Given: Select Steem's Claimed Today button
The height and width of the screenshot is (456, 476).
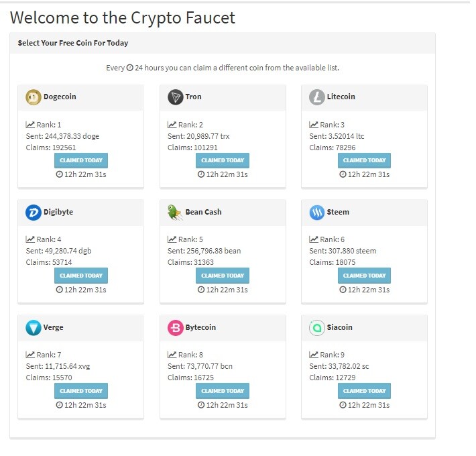Looking at the screenshot, I should click(364, 276).
